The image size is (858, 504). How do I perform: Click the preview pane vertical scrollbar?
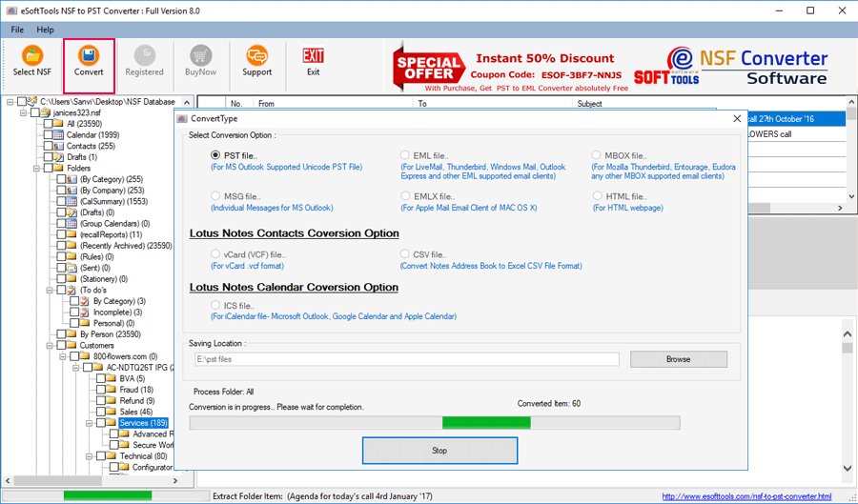pyautogui.click(x=848, y=401)
